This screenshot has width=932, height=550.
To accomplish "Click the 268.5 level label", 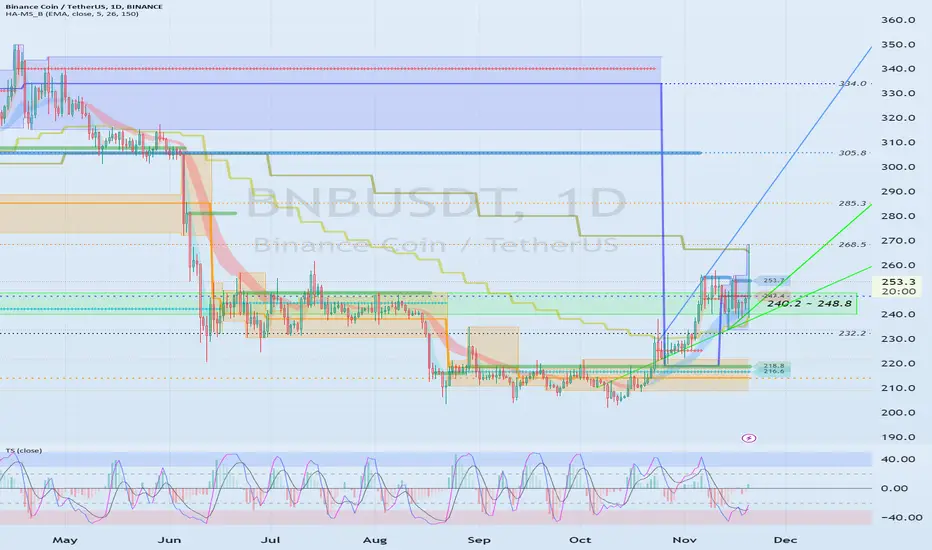I will (x=852, y=244).
